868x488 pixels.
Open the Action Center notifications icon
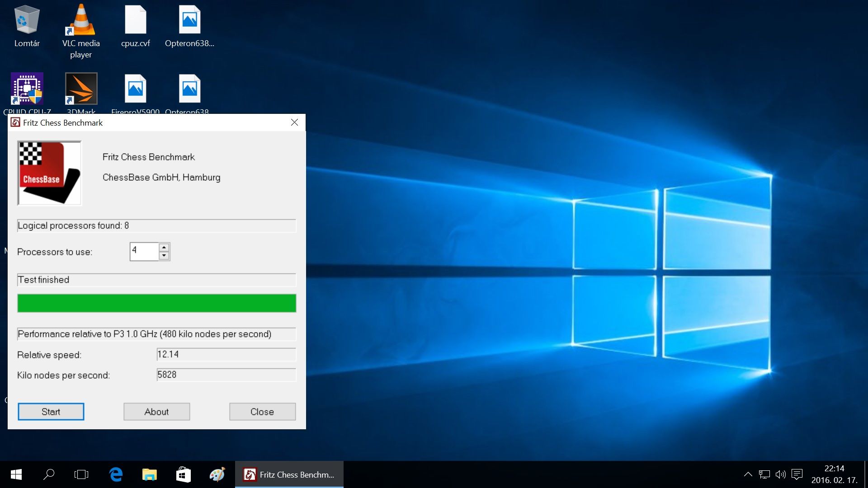point(797,474)
